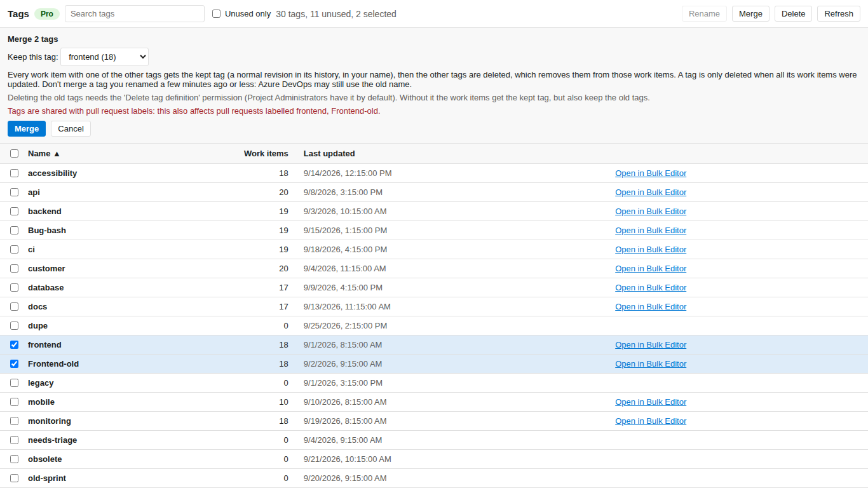Image resolution: width=868 pixels, height=488 pixels.
Task: Click the tag name "monitoring"
Action: tap(50, 421)
